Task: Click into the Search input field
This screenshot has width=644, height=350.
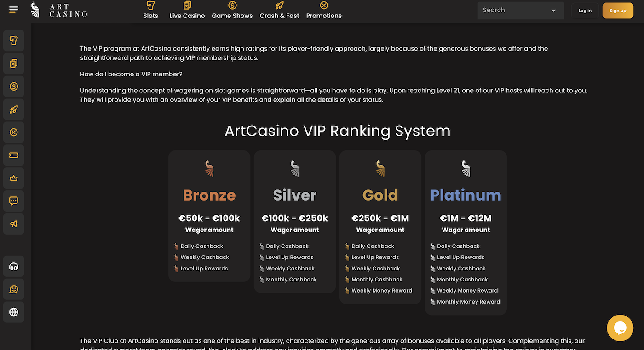Action: pyautogui.click(x=511, y=10)
